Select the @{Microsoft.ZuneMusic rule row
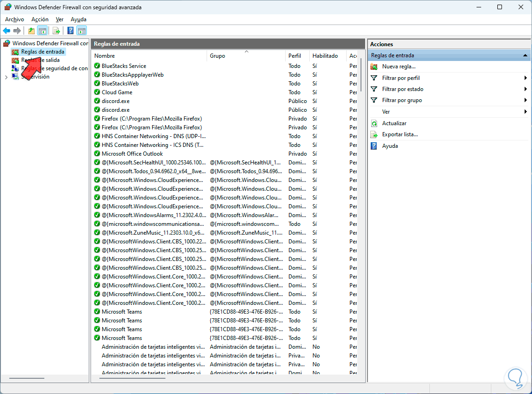 225,233
